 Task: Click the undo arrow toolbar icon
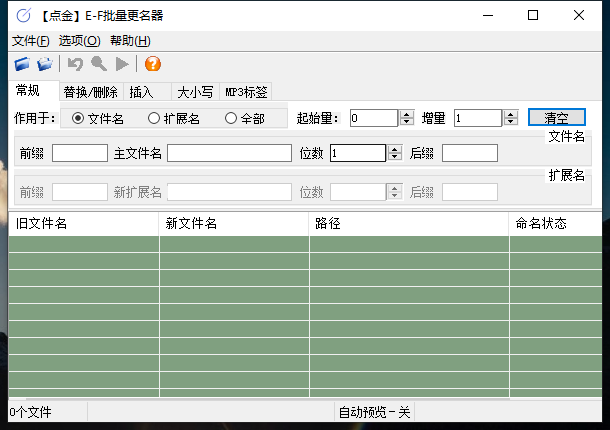tap(75, 64)
